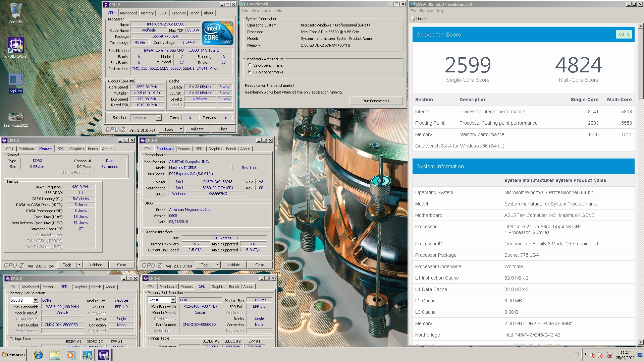
Task: Click the DRAM Frequency value 480.0 MHz
Action: click(x=81, y=187)
